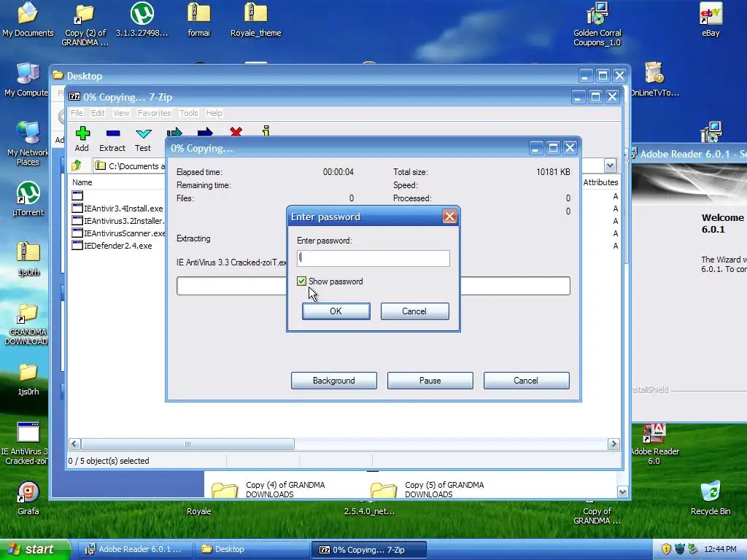
Task: Close the Enter password dialog
Action: click(x=449, y=217)
